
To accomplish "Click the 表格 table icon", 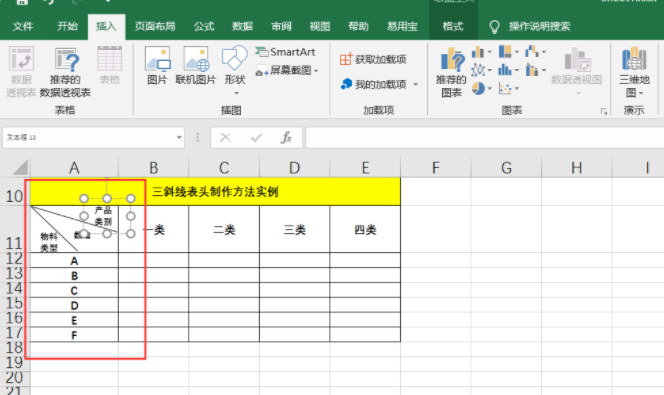I will coord(110,66).
